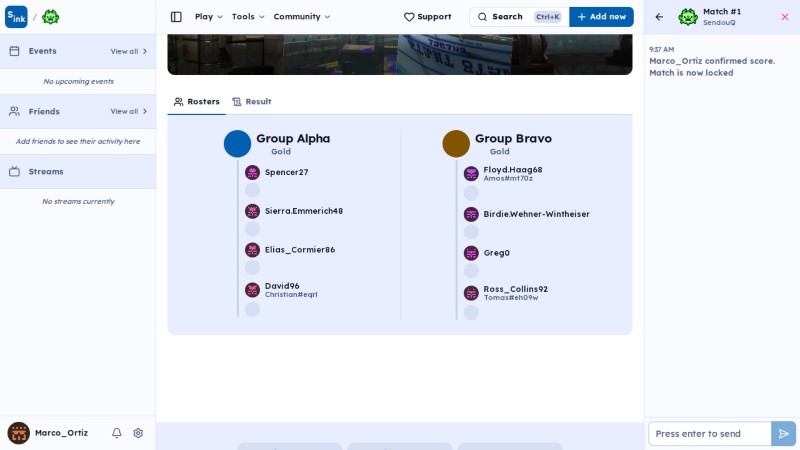Click the Marco_Ortiz username in sidebar
The height and width of the screenshot is (450, 800).
(x=61, y=433)
